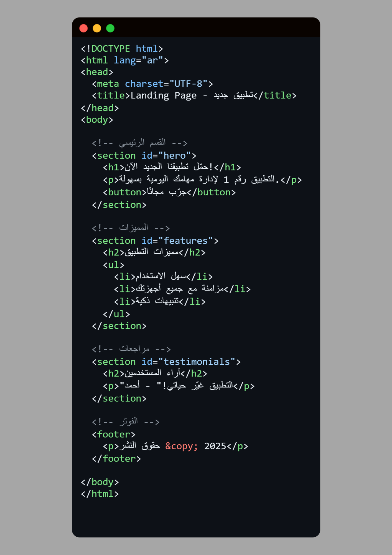Viewport: 392px width, 555px height.
Task: Click the meta charset UTF-8 line
Action: 152,84
